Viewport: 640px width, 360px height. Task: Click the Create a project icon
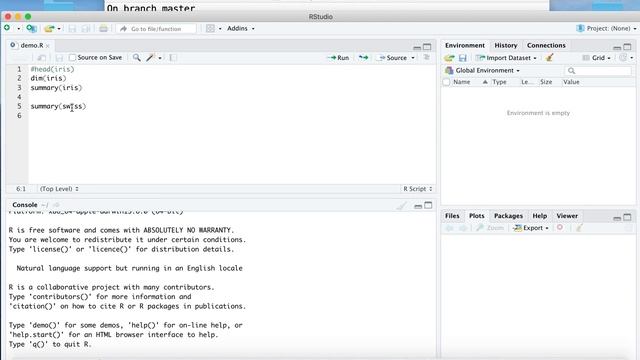pyautogui.click(x=31, y=29)
